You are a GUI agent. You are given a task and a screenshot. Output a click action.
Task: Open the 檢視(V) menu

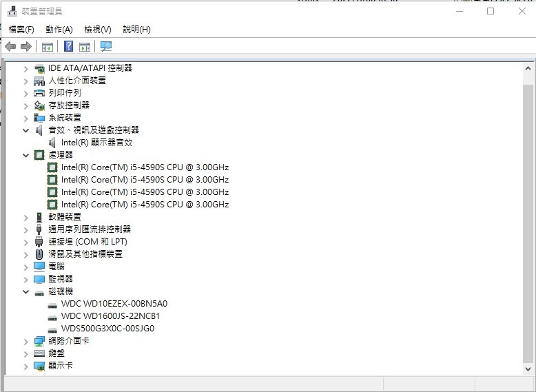point(98,30)
